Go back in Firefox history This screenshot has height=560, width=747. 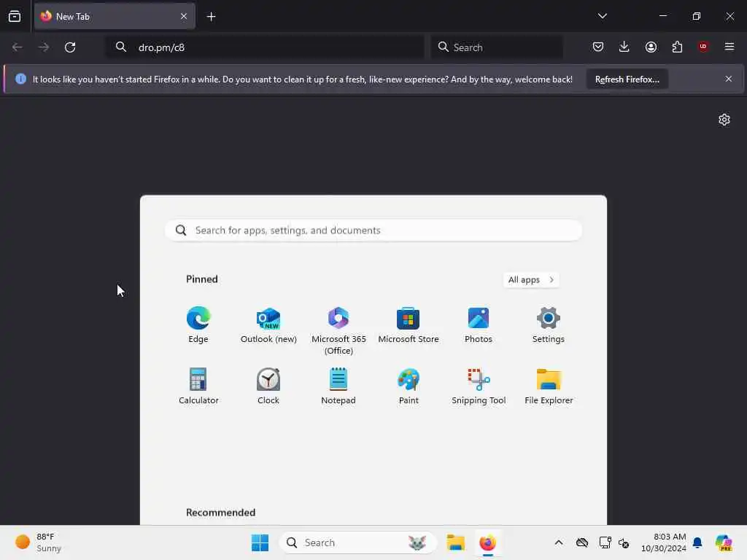tap(18, 47)
